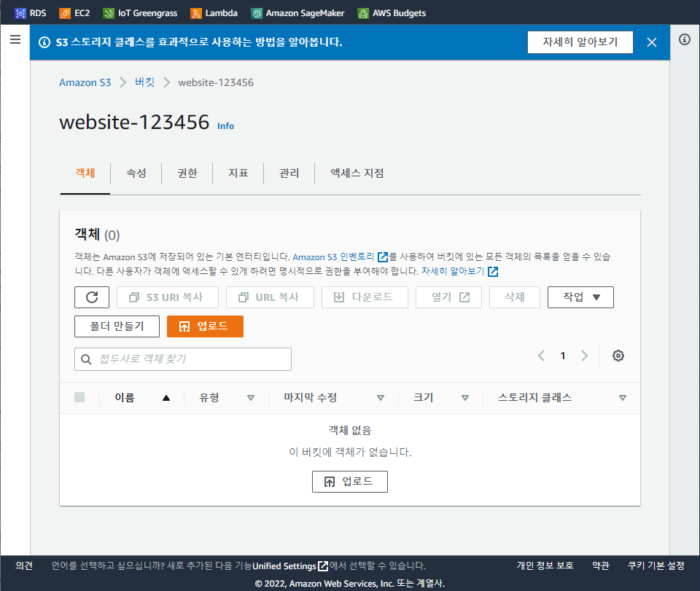Click the 이름 column header text
Screen dimensions: 700x591
point(125,397)
